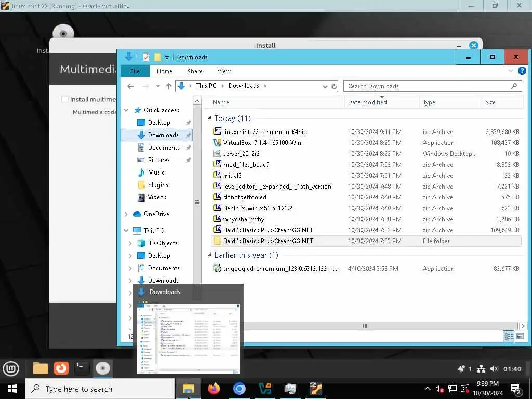Switch to the Share ribbon tab

pyautogui.click(x=195, y=71)
